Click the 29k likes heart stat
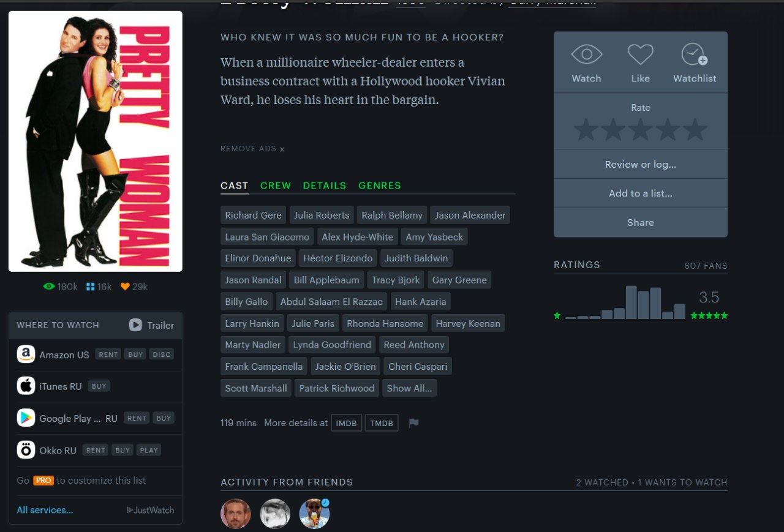This screenshot has width=784, height=532. pos(134,287)
